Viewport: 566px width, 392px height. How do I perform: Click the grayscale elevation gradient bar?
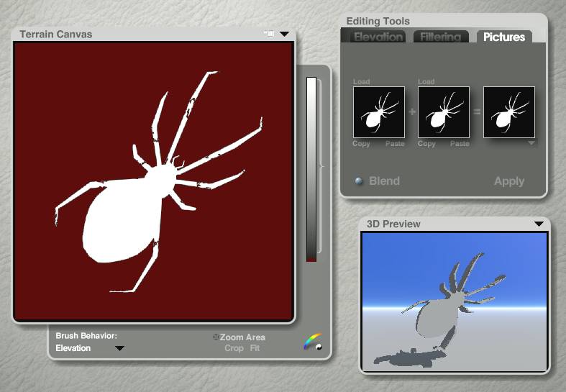311,169
